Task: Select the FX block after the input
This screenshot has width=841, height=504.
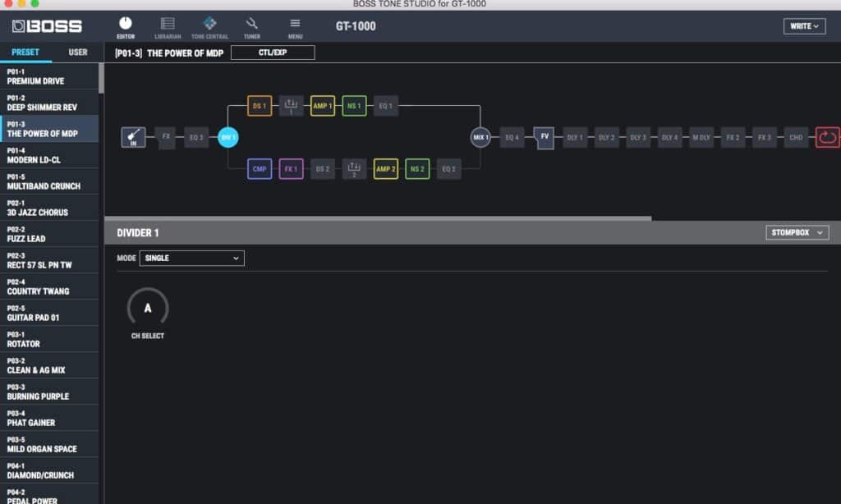Action: pos(166,137)
